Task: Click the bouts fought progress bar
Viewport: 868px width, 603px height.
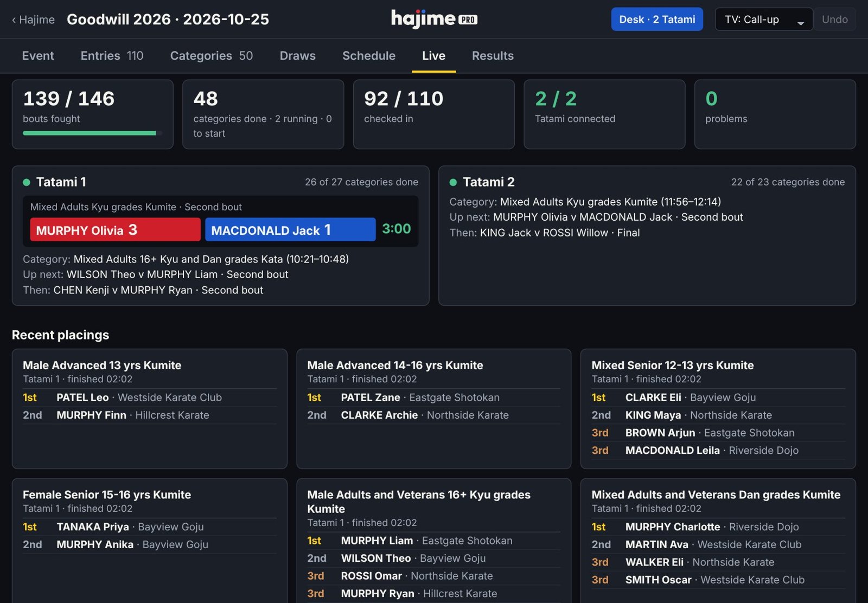Action: coord(92,133)
